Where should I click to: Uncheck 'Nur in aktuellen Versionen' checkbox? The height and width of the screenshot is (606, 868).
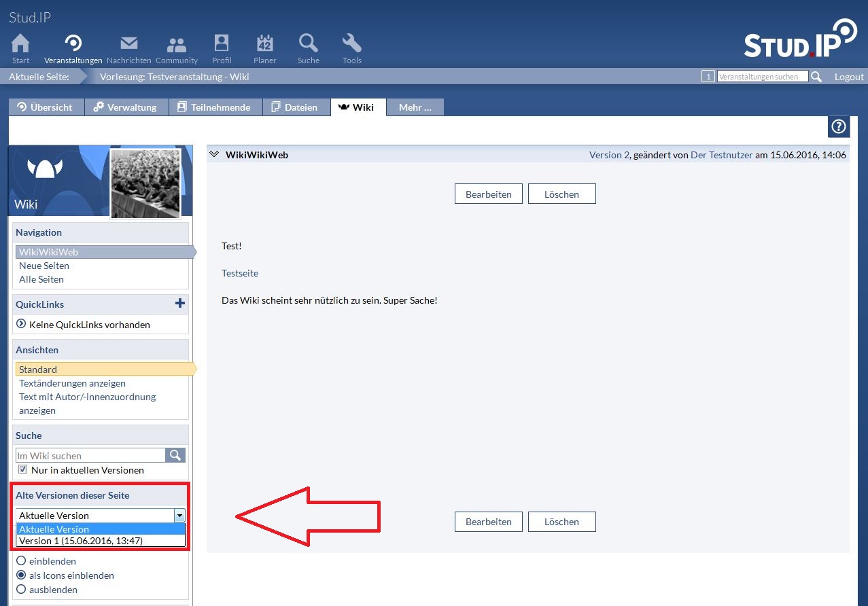23,469
